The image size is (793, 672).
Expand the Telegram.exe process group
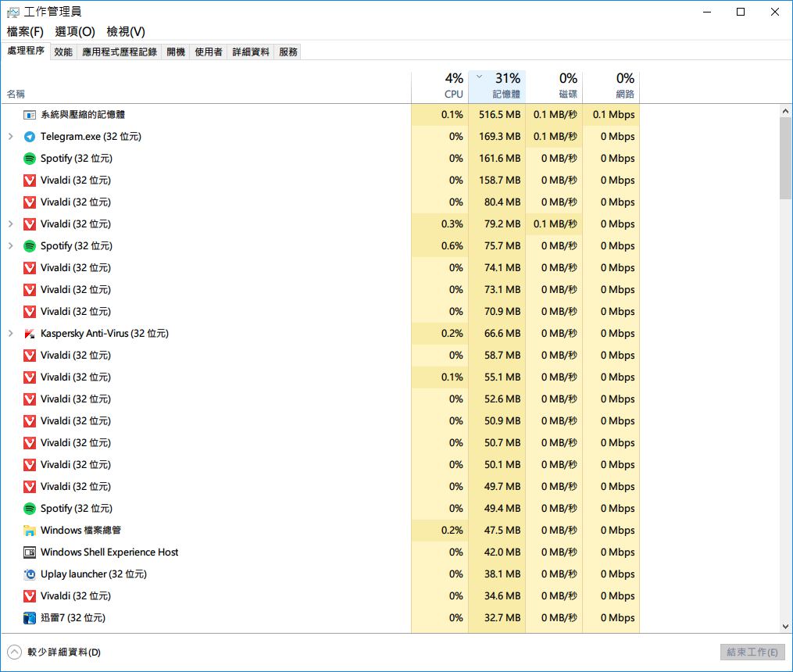11,137
